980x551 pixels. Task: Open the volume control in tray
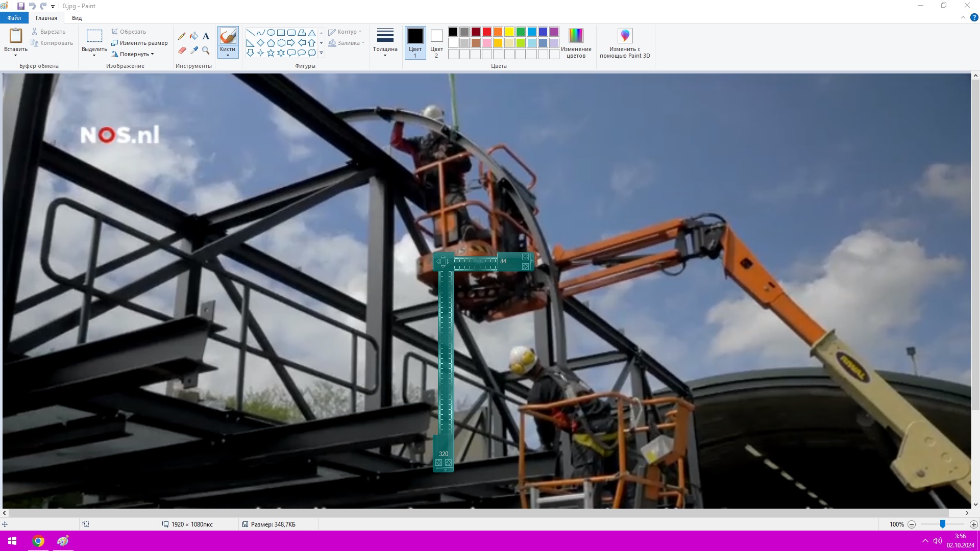click(x=937, y=541)
